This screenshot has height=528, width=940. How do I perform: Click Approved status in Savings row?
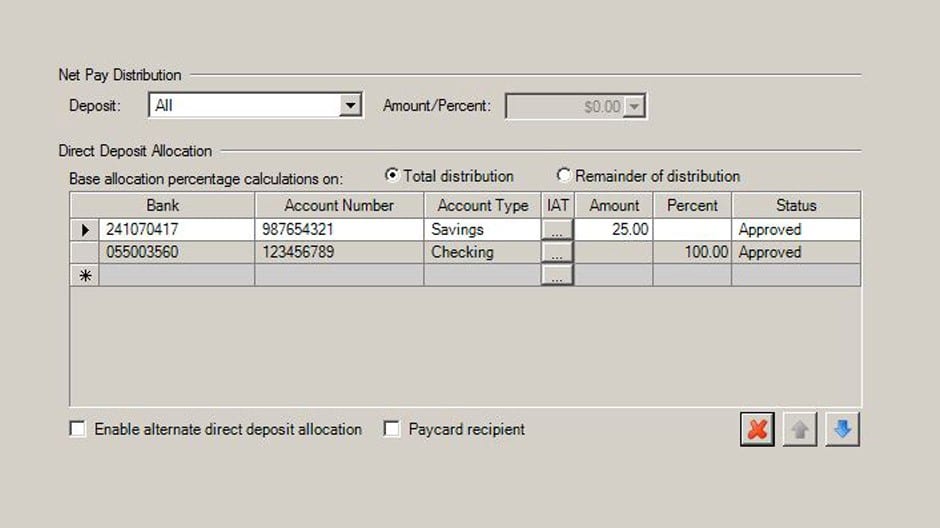(x=796, y=230)
